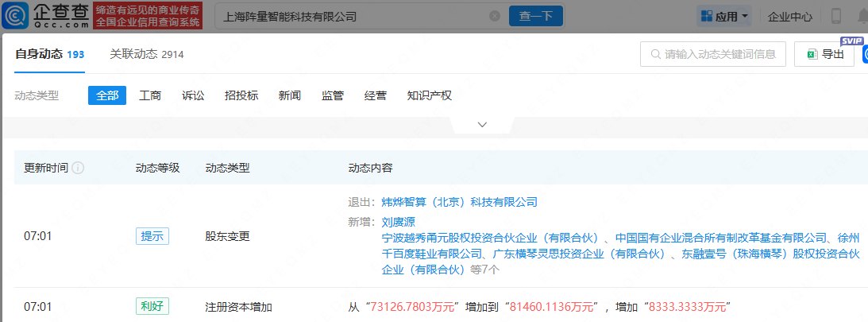Click the blue icon right of 导出
This screenshot has width=868, height=322.
[864, 54]
